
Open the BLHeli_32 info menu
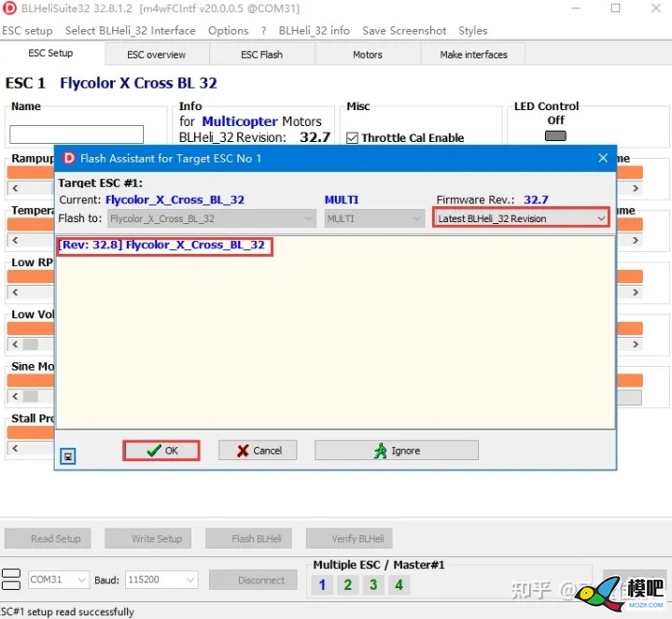315,31
